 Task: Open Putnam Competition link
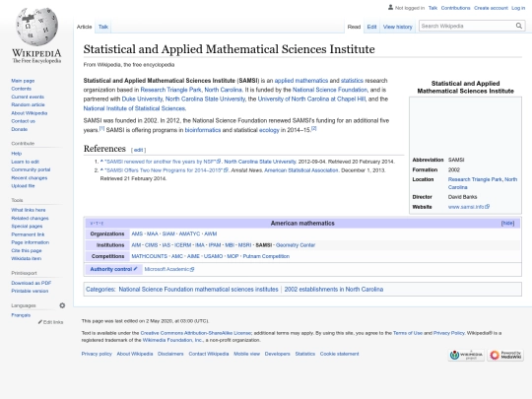pyautogui.click(x=266, y=256)
